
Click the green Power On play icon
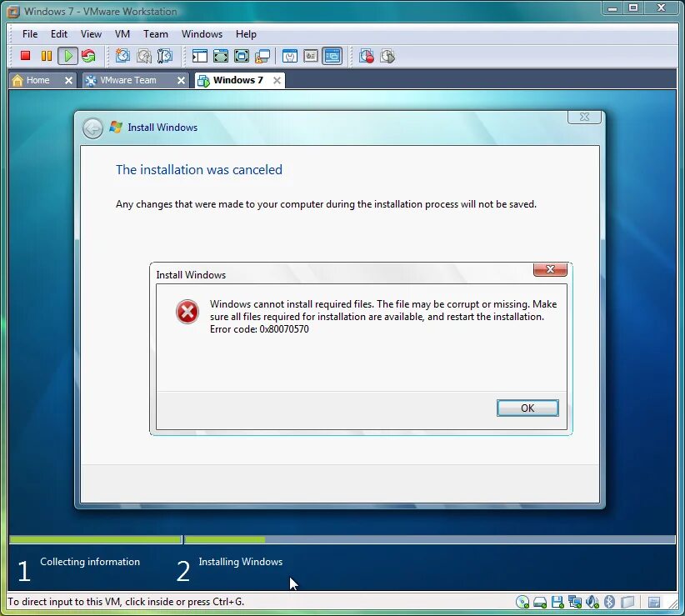(67, 56)
